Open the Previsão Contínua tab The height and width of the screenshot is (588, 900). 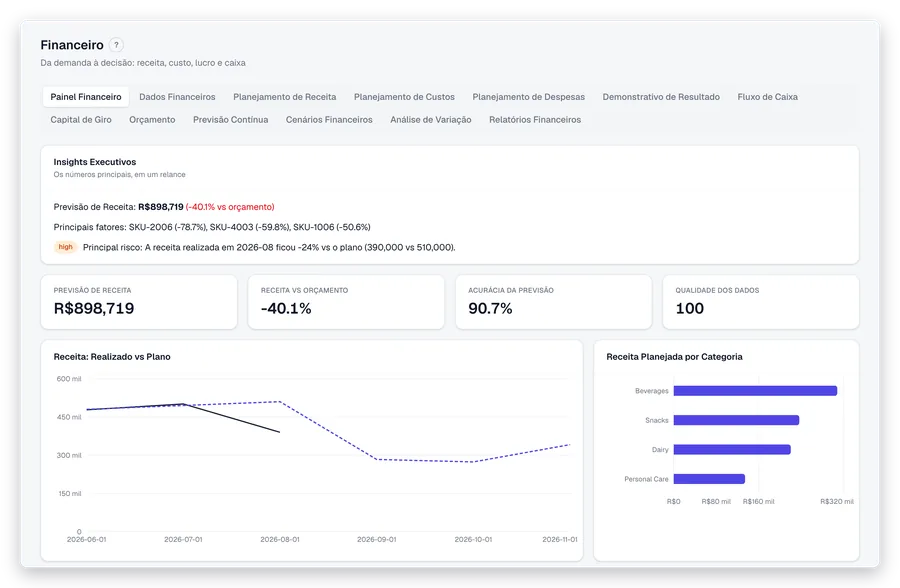pos(231,119)
